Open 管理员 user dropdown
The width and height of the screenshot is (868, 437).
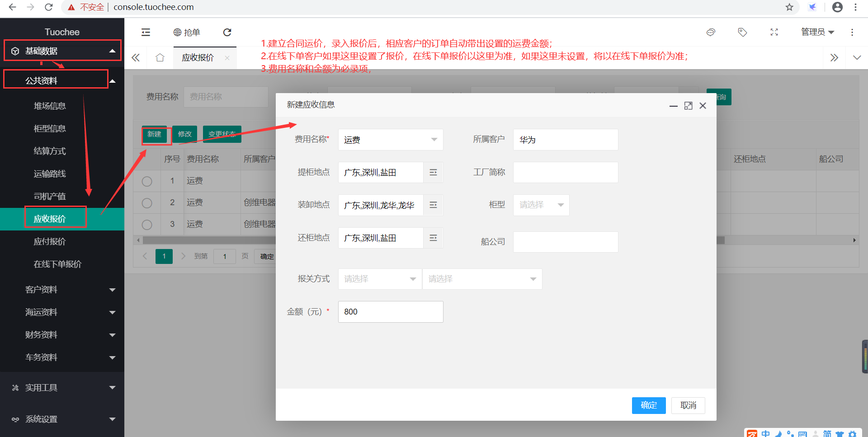[817, 32]
